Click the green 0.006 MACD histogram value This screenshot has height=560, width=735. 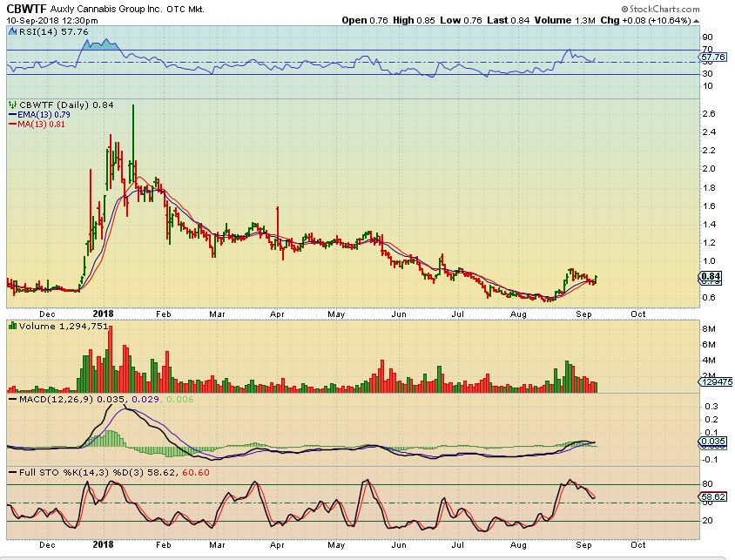pyautogui.click(x=180, y=399)
